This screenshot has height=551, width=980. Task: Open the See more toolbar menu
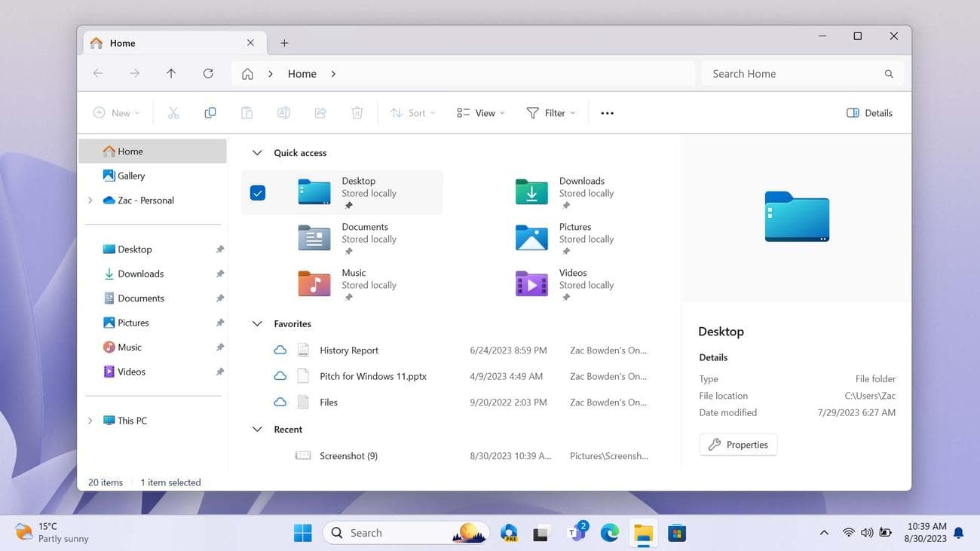tap(606, 112)
